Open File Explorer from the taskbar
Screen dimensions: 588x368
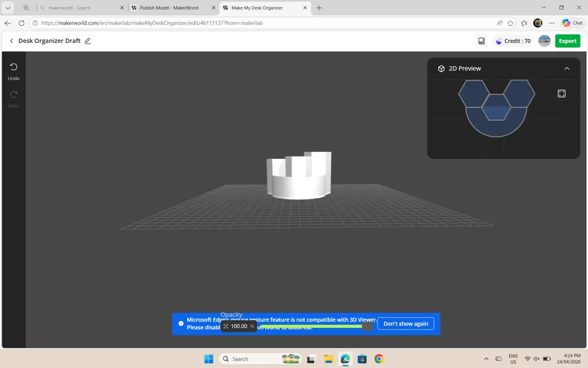[x=328, y=359]
